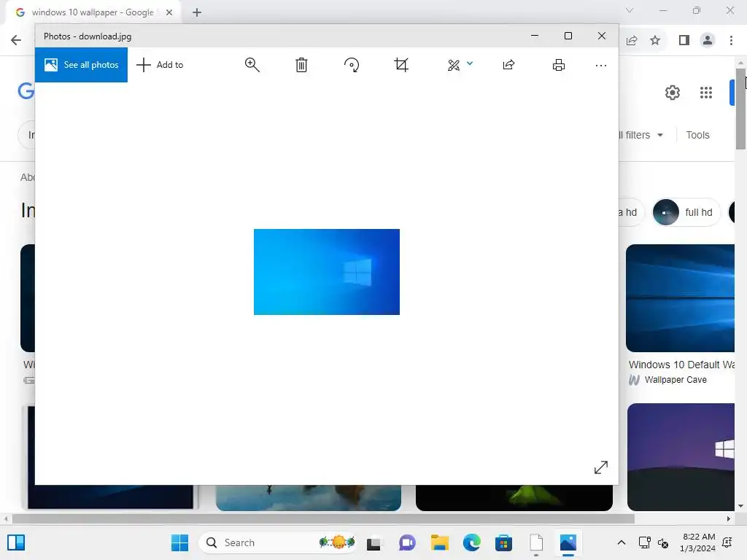
Task: Rotate the photo with rotate icon
Action: [x=352, y=65]
